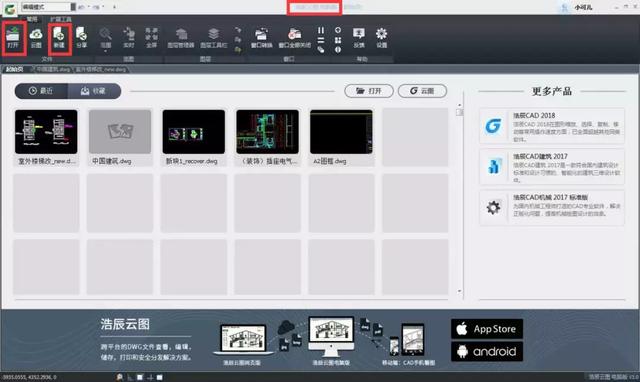Click the 小可儿 user name

click(583, 7)
